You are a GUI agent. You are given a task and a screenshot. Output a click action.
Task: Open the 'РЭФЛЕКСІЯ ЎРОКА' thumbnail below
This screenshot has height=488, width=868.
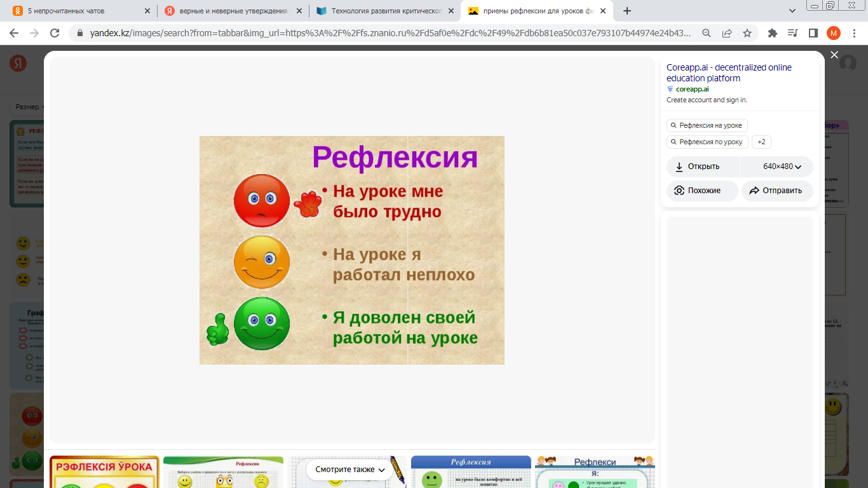104,472
